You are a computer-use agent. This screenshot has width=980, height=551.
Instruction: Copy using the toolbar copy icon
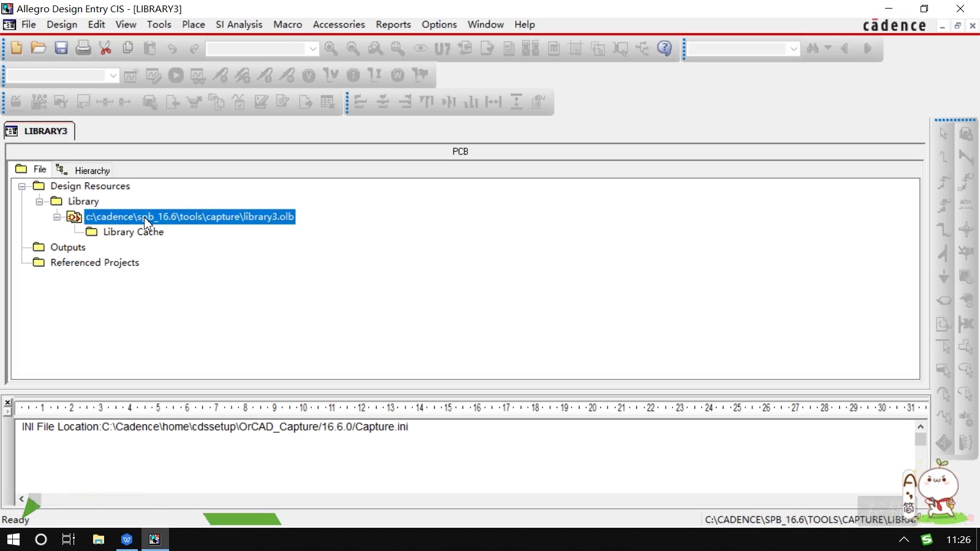[128, 48]
